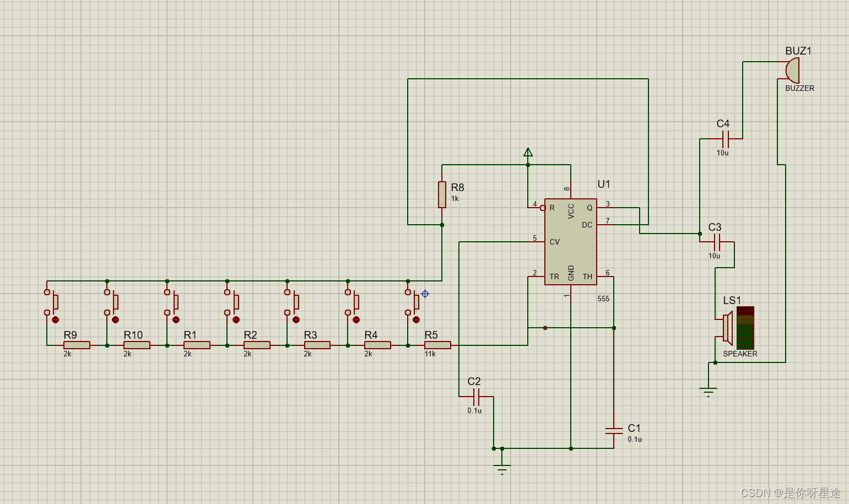
Task: Click pin 3 Q output on the 555
Action: tap(604, 208)
